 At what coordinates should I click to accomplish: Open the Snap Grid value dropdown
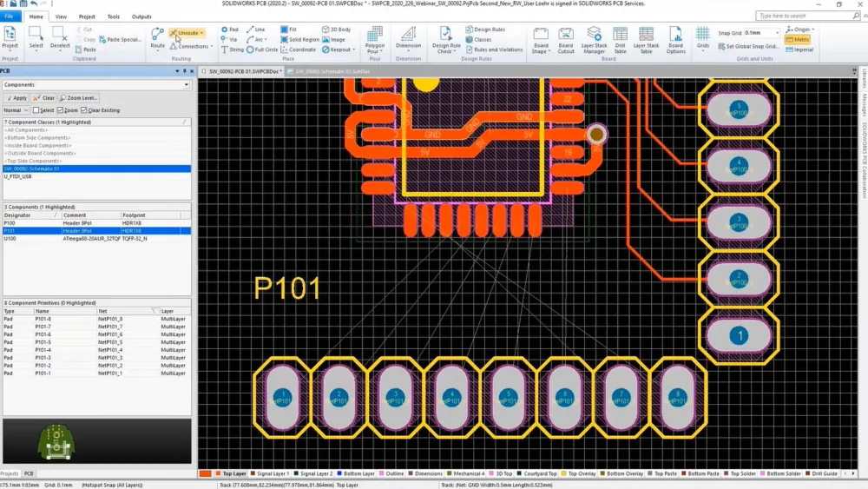(x=777, y=33)
